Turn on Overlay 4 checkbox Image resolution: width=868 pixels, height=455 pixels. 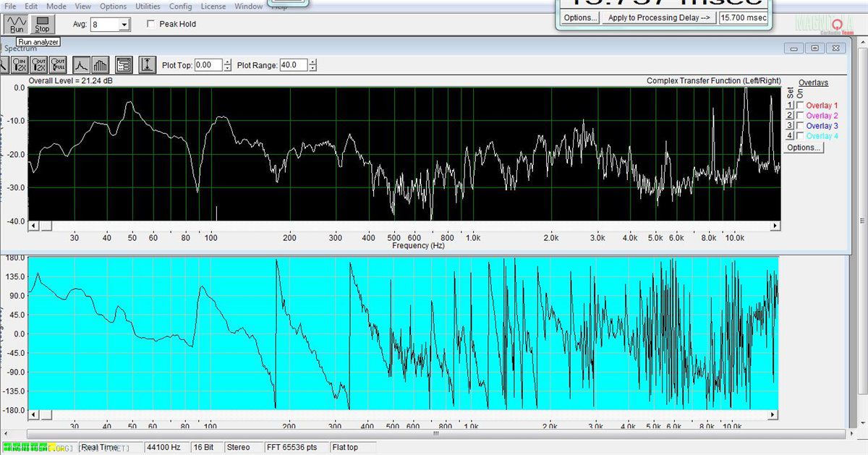point(800,136)
